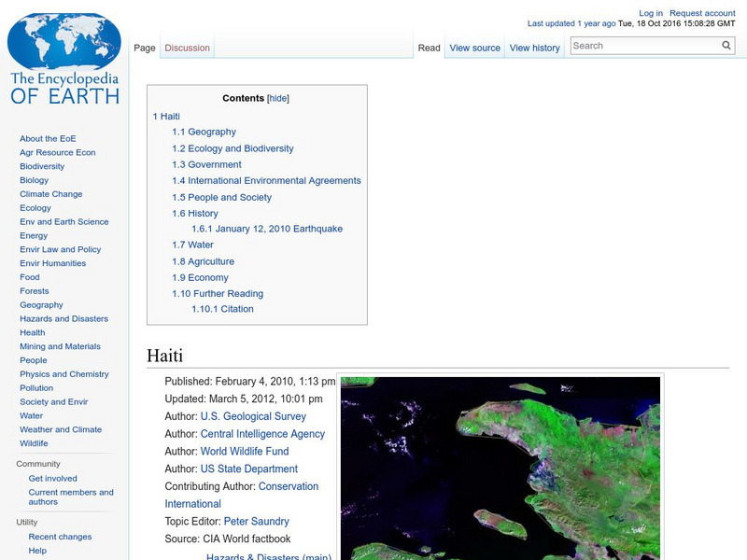This screenshot has width=747, height=560.
Task: Switch to the View history tab
Action: 534,48
